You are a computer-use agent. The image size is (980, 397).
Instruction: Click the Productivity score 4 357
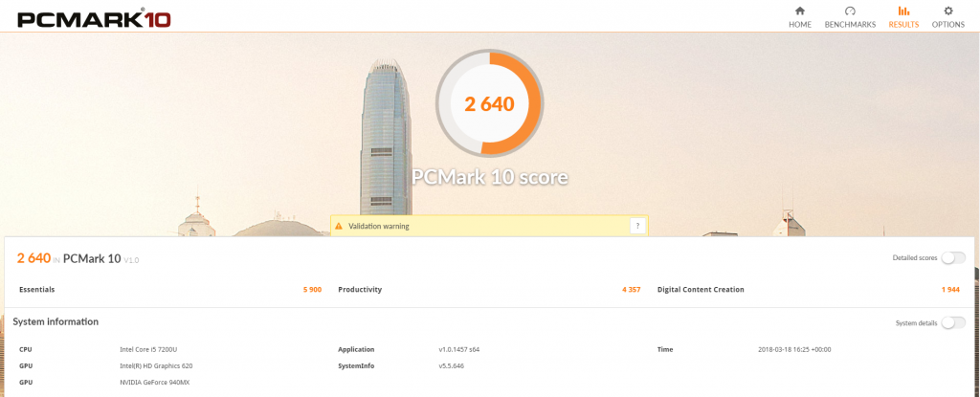[632, 290]
